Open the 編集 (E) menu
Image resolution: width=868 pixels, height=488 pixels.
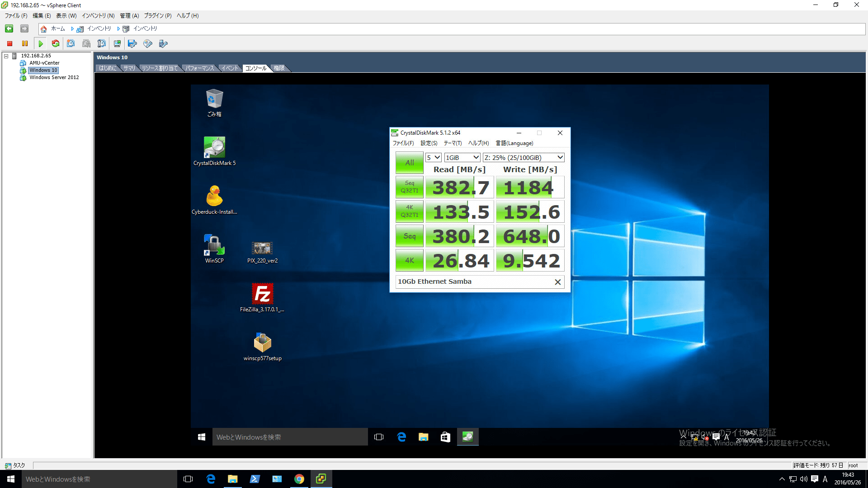(x=42, y=16)
